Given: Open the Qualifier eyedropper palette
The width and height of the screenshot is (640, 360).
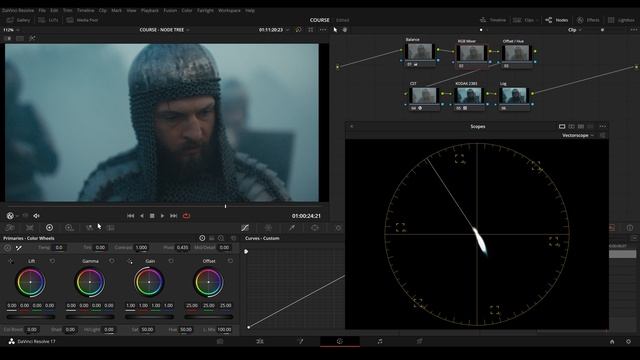Looking at the screenshot, I should tap(292, 228).
